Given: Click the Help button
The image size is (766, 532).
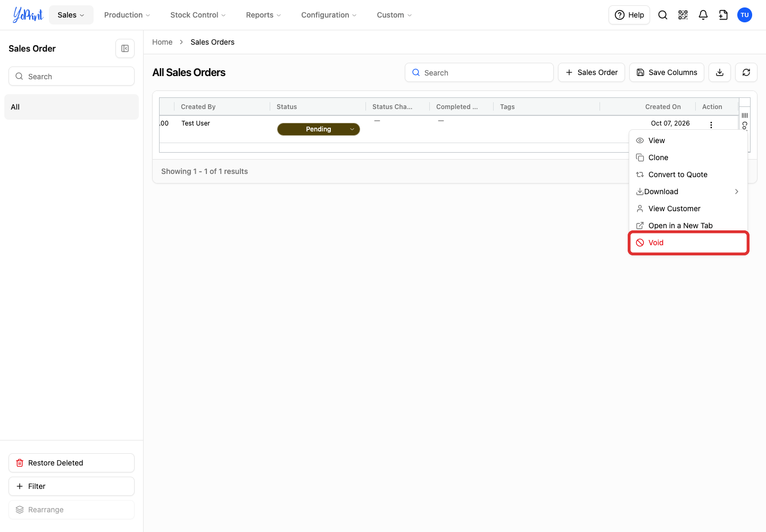Looking at the screenshot, I should pyautogui.click(x=629, y=15).
